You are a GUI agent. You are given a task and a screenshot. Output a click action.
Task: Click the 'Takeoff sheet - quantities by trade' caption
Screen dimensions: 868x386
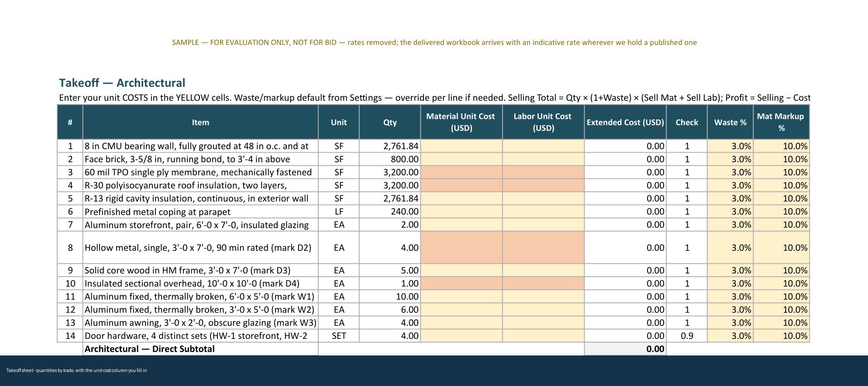[76, 370]
